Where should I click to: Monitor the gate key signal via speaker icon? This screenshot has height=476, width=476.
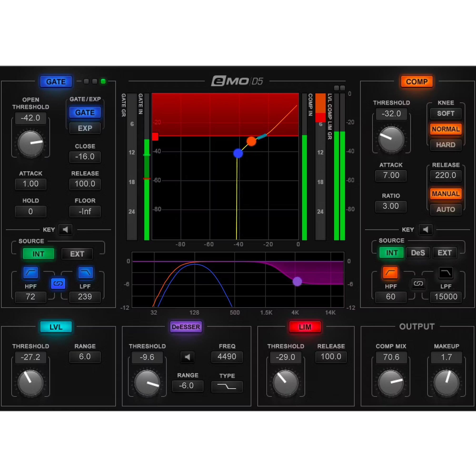(x=65, y=229)
